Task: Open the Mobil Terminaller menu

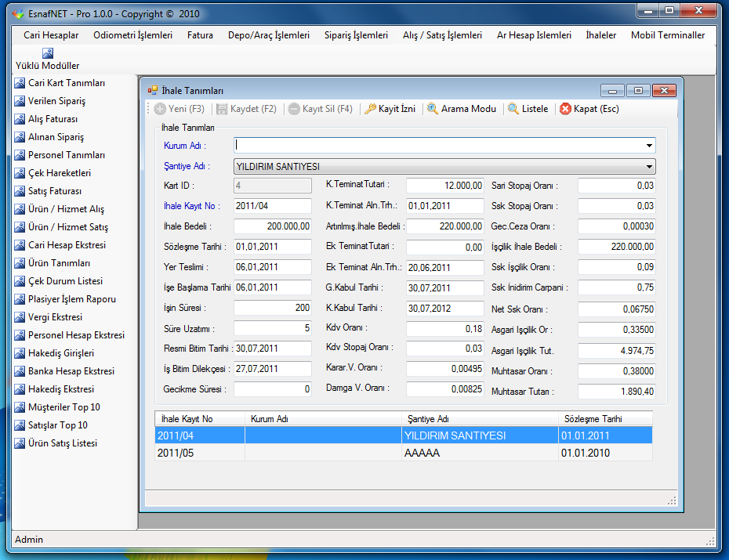Action: point(668,35)
